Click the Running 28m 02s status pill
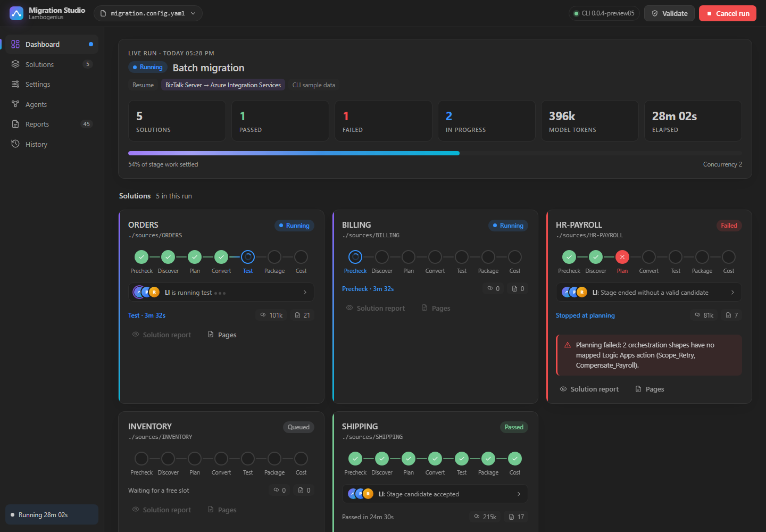766x532 pixels. pos(52,514)
